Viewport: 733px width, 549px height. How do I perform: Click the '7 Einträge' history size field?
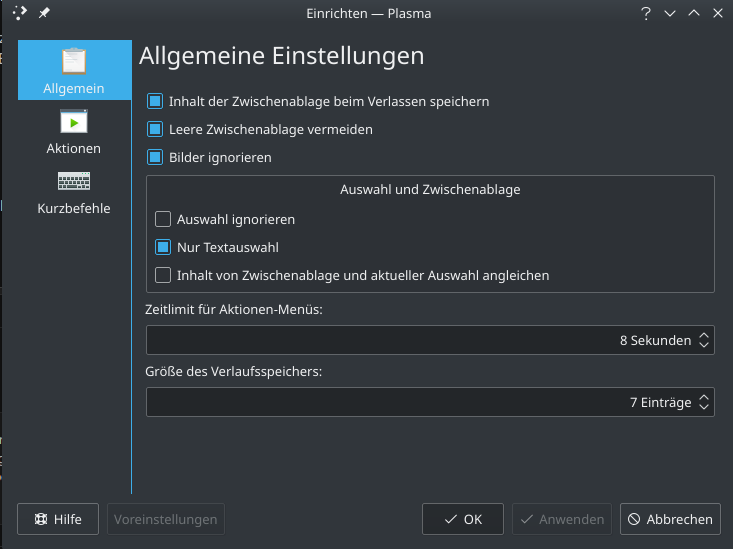point(430,402)
